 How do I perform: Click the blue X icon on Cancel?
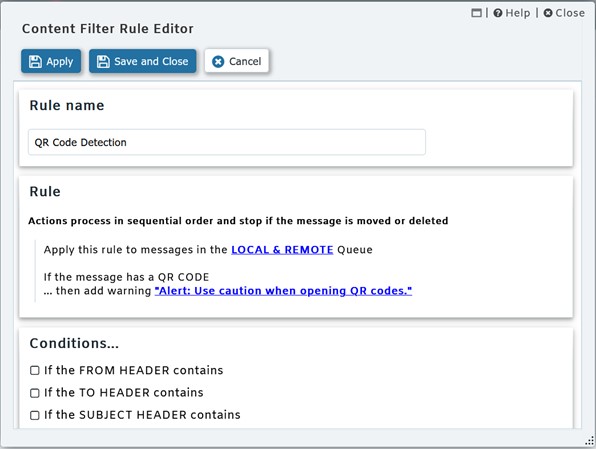(218, 62)
